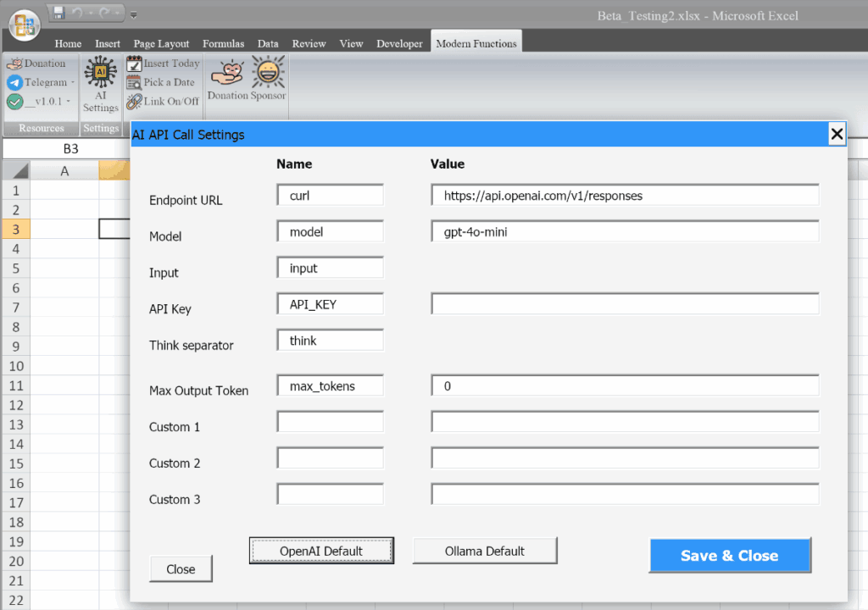Click the OpenAI Default button

click(321, 551)
